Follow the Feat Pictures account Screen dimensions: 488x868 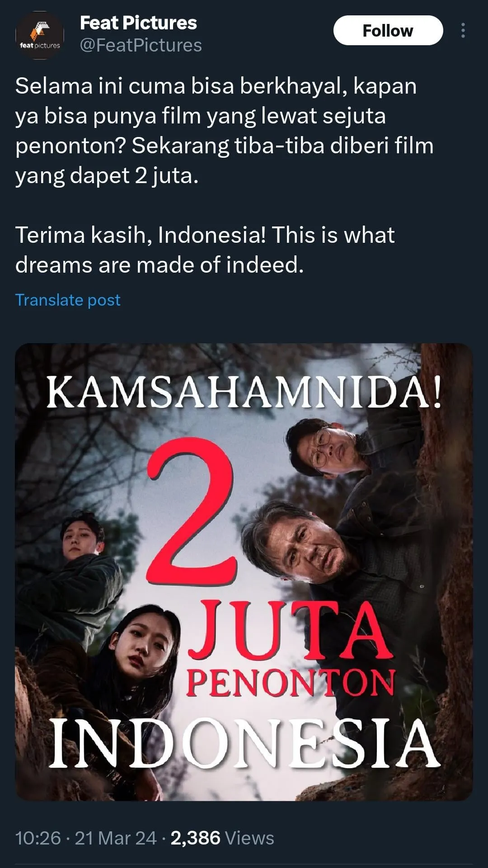pyautogui.click(x=388, y=30)
